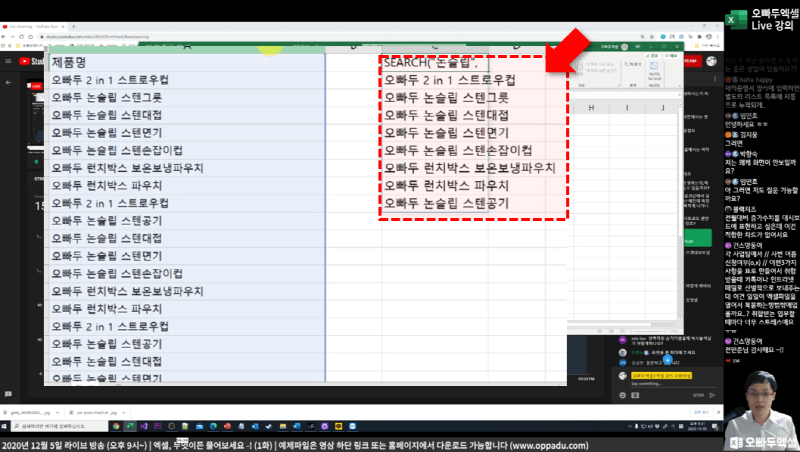Select the SEARCH("논슬립", formula cell
Image resolution: width=800 pixels, height=452 pixels.
[435, 62]
